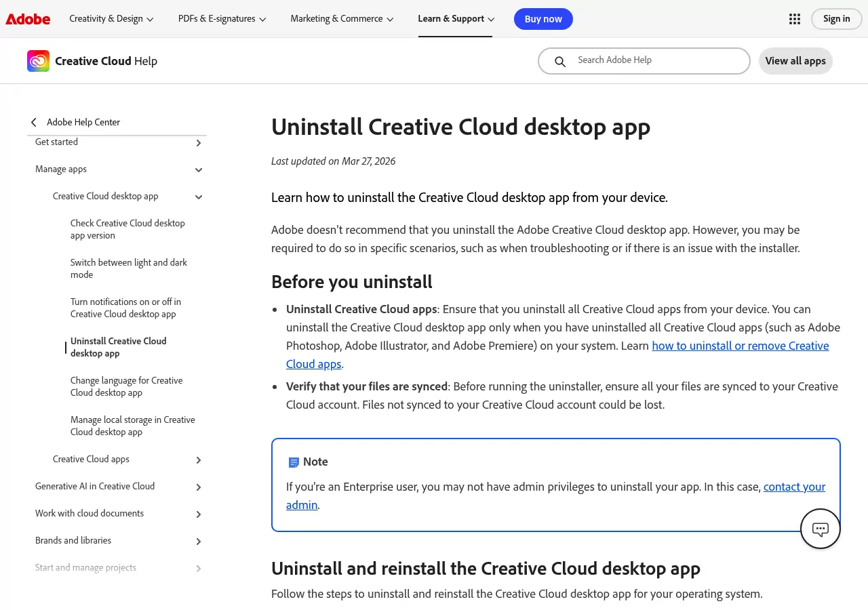The width and height of the screenshot is (868, 610).
Task: Click the Buy now button
Action: coord(543,19)
